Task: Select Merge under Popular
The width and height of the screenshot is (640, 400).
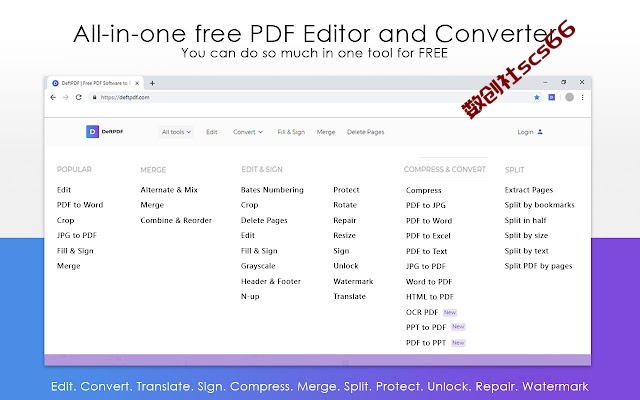Action: [x=69, y=266]
